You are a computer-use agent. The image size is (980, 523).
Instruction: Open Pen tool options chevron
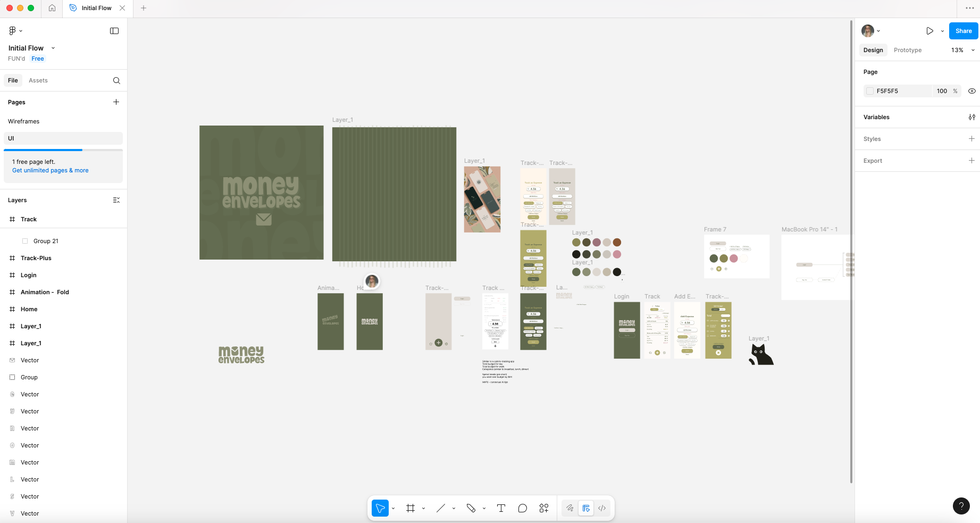[484, 508]
